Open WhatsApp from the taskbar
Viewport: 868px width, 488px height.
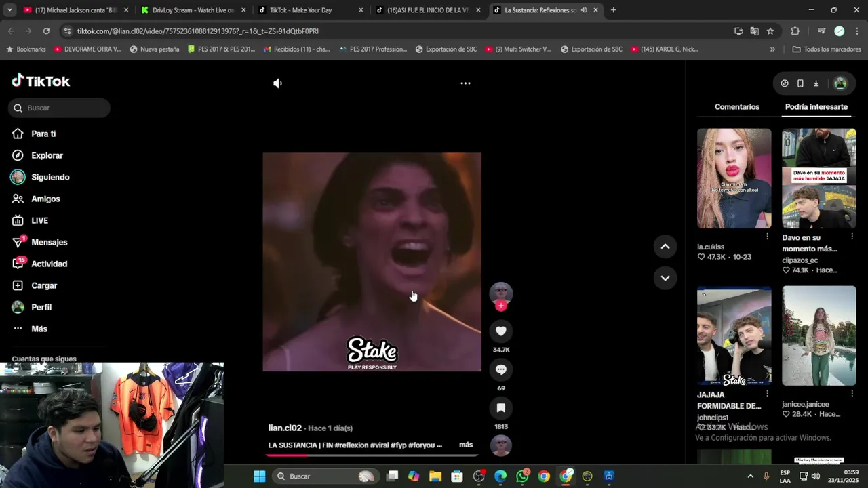(522, 476)
